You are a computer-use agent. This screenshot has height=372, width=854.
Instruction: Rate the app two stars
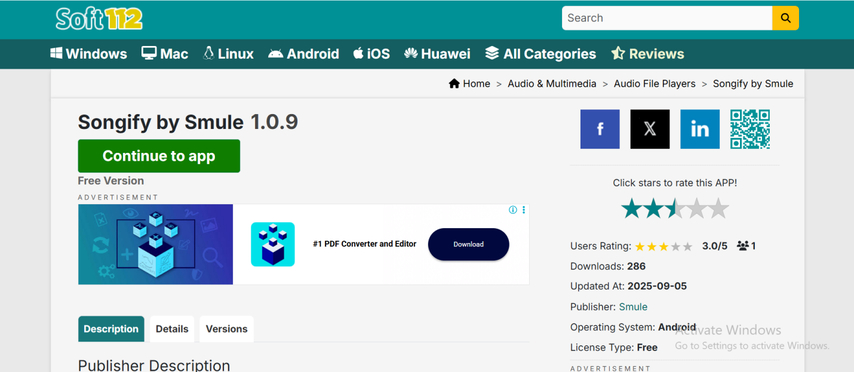click(x=654, y=208)
